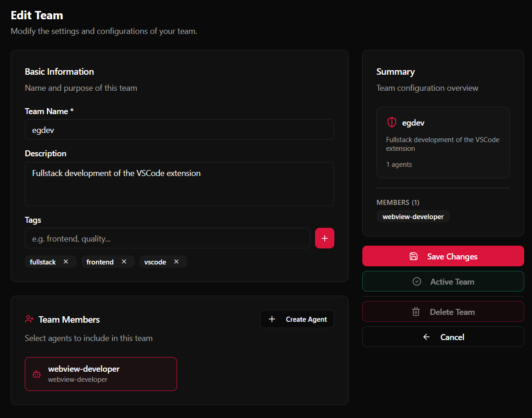Click the robot icon on webview-developer card

(37, 374)
